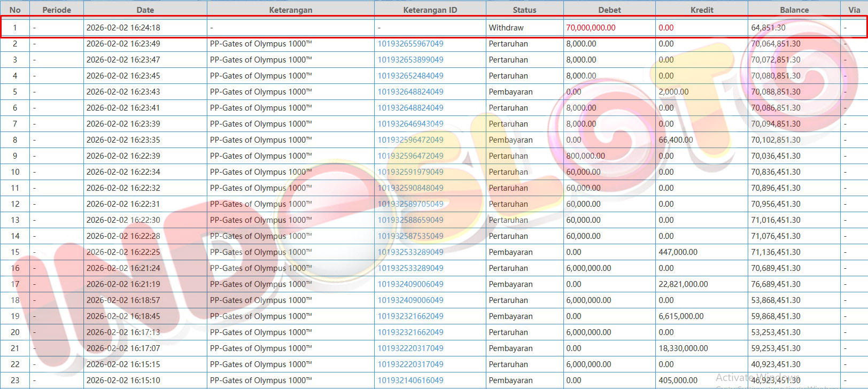Click the Keterangan ID column header
The height and width of the screenshot is (389, 868).
(430, 10)
